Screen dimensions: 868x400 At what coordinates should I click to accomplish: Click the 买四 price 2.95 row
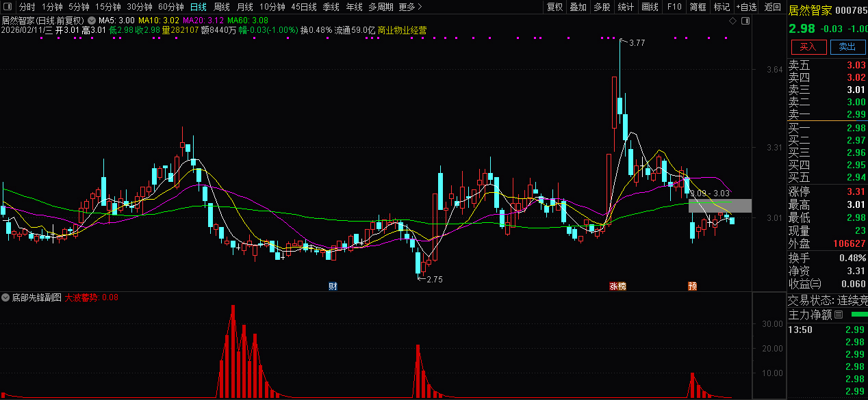(x=828, y=165)
